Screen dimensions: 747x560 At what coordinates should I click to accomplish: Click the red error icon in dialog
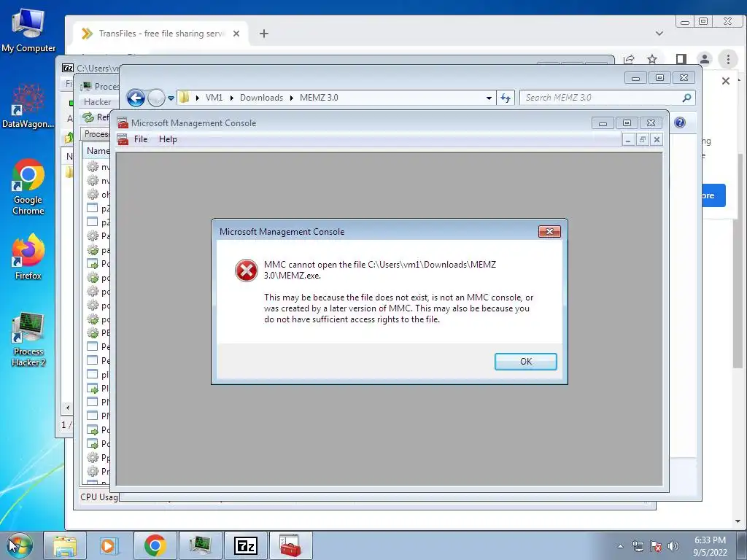tap(247, 271)
